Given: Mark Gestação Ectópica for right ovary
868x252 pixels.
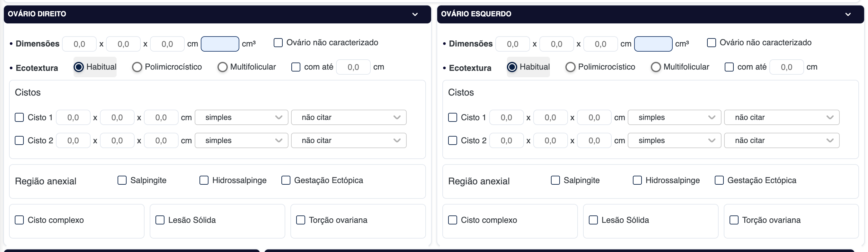Looking at the screenshot, I should 286,180.
